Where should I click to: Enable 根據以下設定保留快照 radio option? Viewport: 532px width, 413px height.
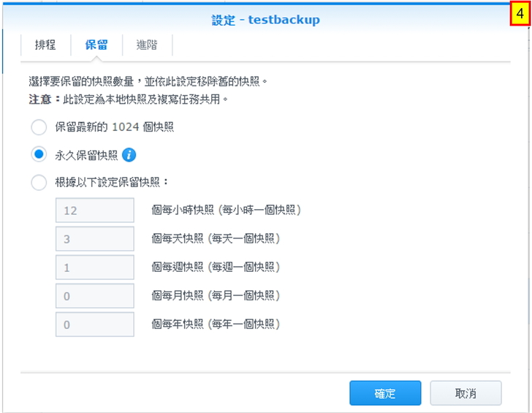[39, 182]
